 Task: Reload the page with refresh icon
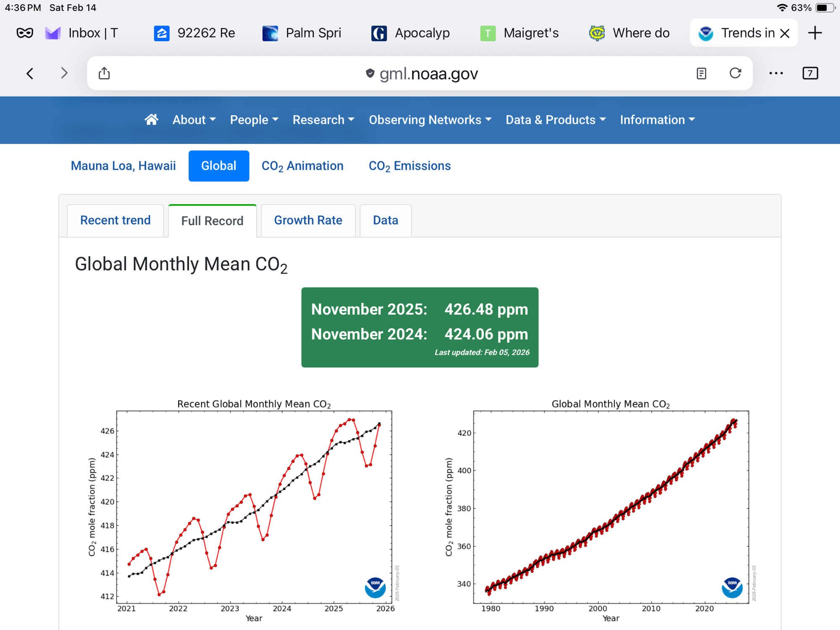735,73
